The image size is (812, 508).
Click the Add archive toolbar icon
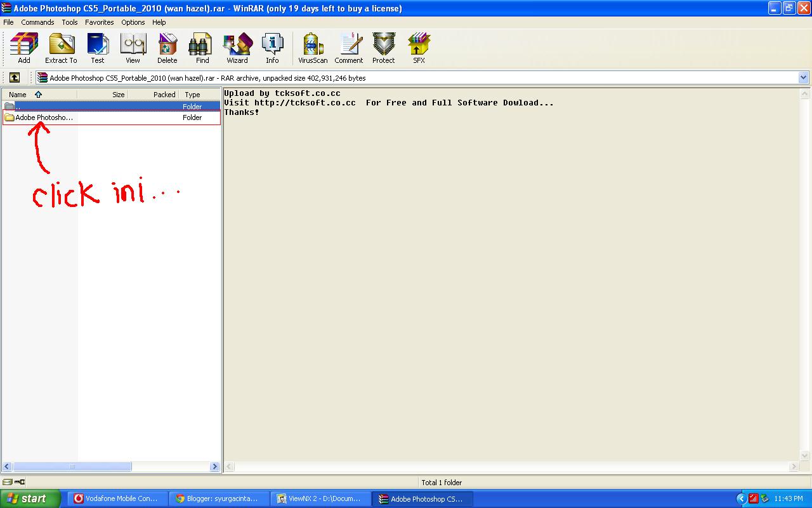(24, 48)
